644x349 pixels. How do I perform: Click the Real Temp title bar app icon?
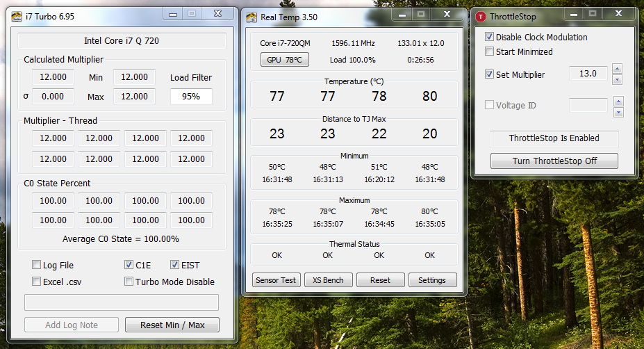click(251, 17)
